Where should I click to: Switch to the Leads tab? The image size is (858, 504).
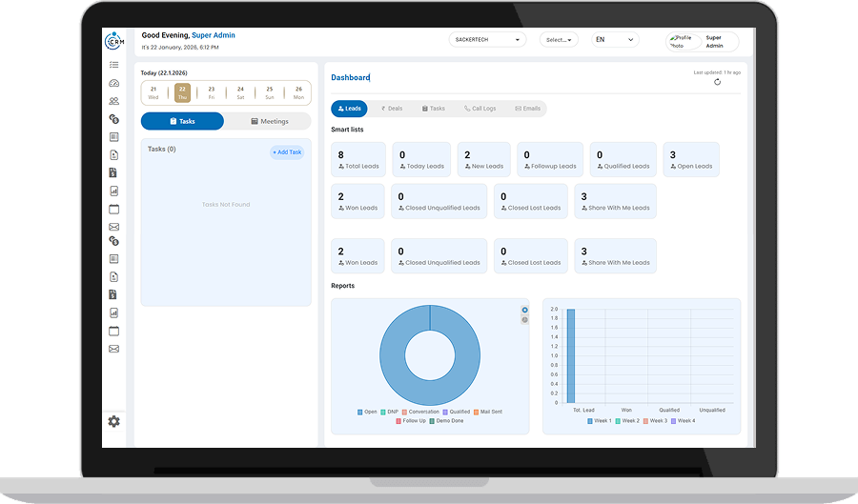pyautogui.click(x=349, y=109)
